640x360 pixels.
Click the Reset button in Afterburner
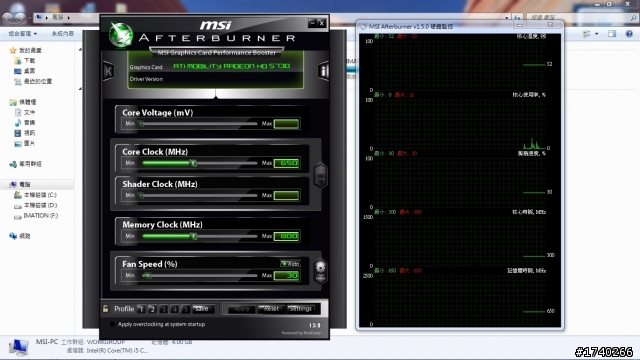point(271,309)
